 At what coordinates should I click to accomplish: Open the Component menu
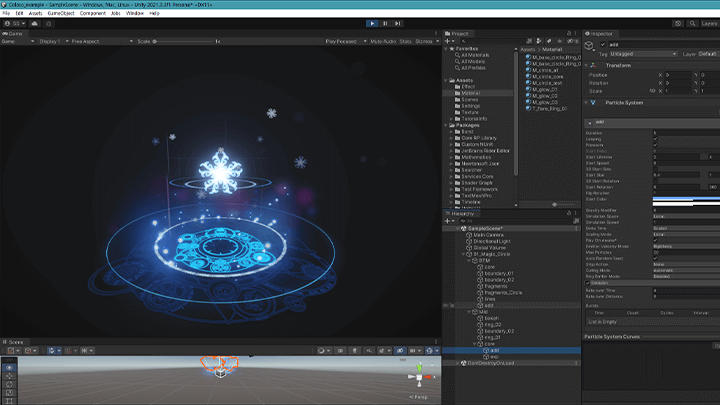coord(93,13)
